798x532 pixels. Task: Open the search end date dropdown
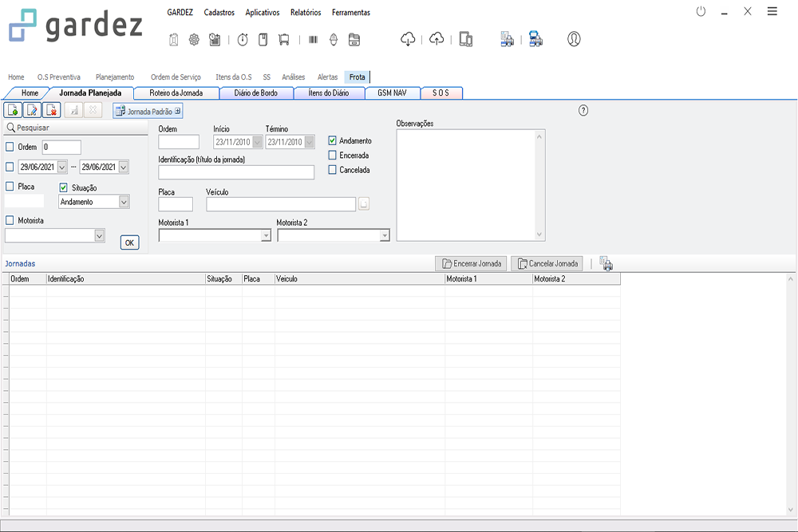pyautogui.click(x=124, y=167)
